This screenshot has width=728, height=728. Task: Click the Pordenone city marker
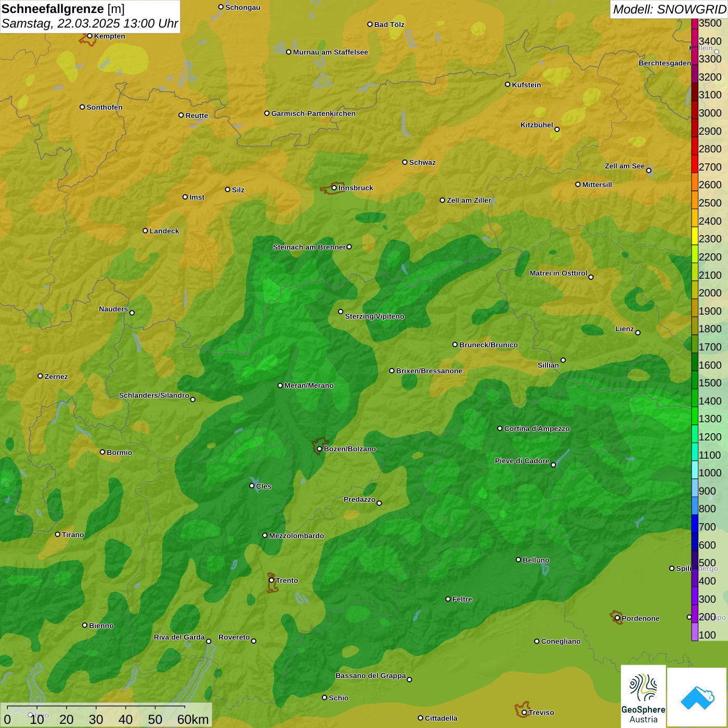[617, 618]
